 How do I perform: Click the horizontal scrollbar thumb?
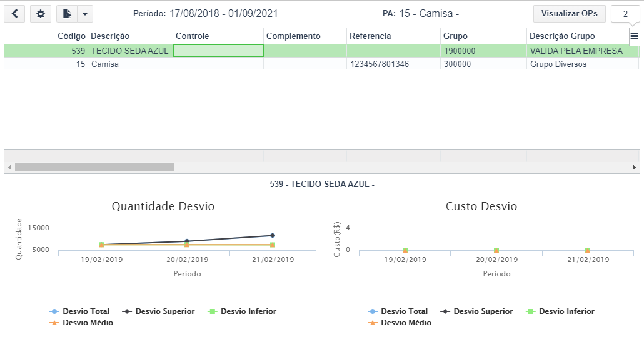(x=94, y=167)
